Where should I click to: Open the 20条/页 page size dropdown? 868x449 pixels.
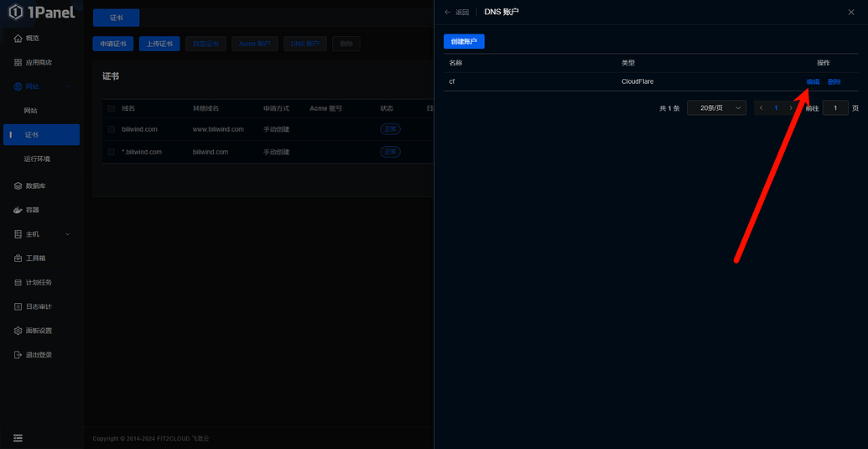click(716, 108)
